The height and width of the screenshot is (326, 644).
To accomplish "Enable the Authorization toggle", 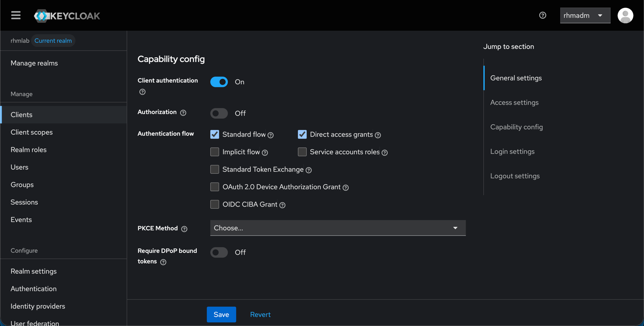I will (x=219, y=113).
